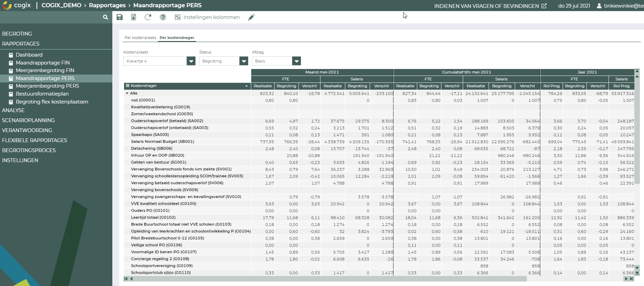Click the Klavertje 4 combo field
Screen dimensions: 644x286
pos(155,61)
